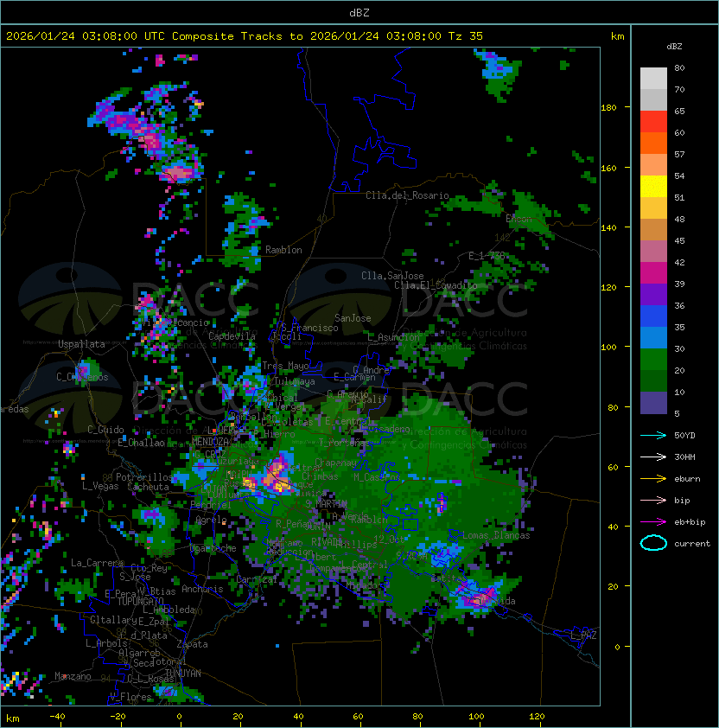Click the Manzano place label
Image resolution: width=719 pixels, height=728 pixels.
73,676
